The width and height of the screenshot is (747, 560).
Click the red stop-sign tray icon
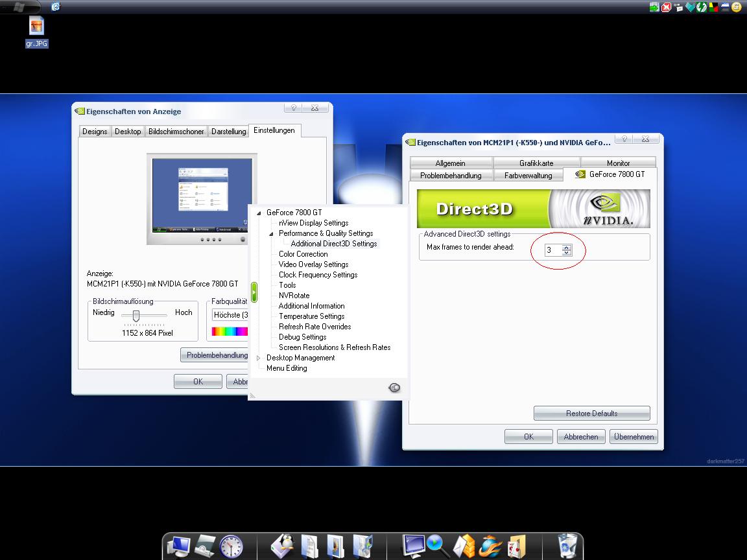[x=666, y=6]
